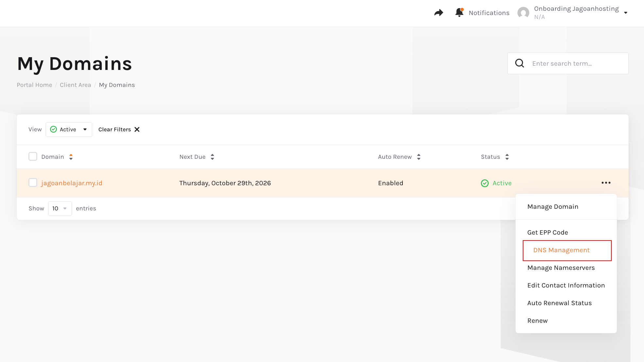This screenshot has width=644, height=362.
Task: Sort by Next Due column arrows
Action: [x=212, y=157]
